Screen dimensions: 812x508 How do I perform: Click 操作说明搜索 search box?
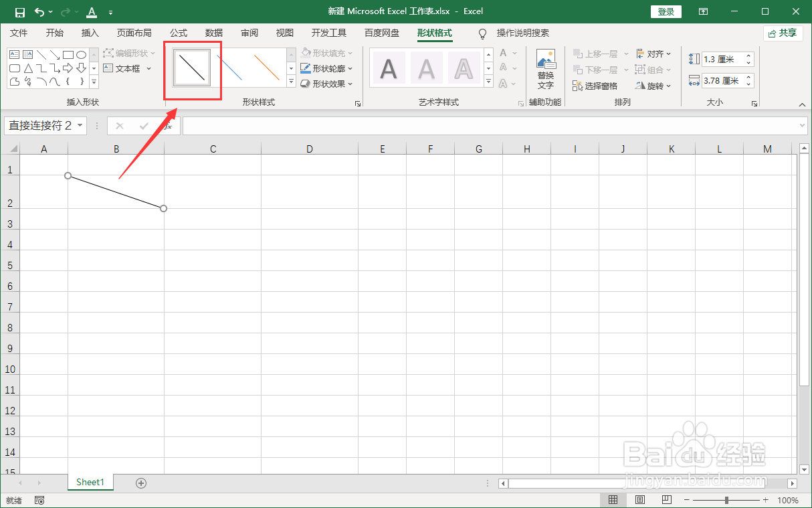[523, 33]
